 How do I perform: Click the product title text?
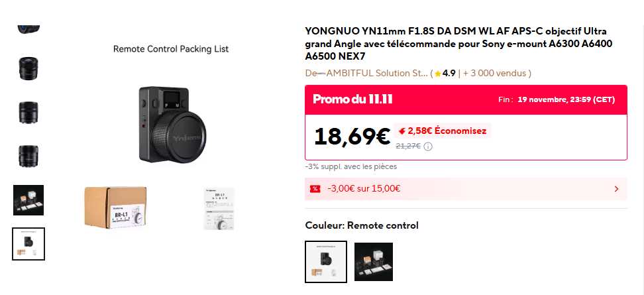[456, 43]
